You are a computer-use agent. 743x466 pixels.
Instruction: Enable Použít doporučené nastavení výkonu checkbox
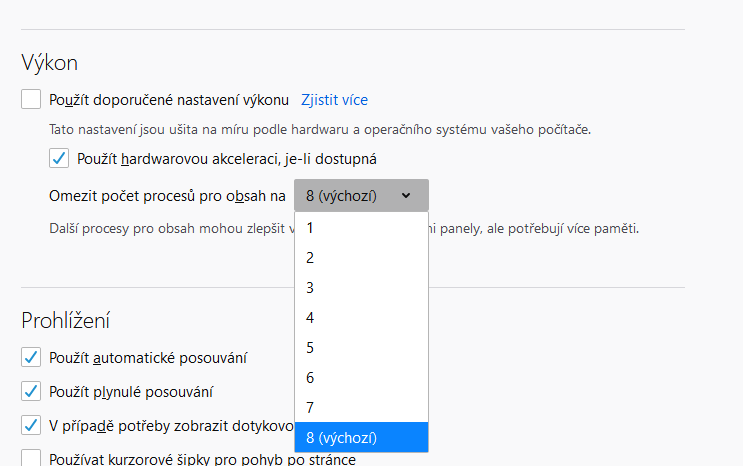[31, 100]
